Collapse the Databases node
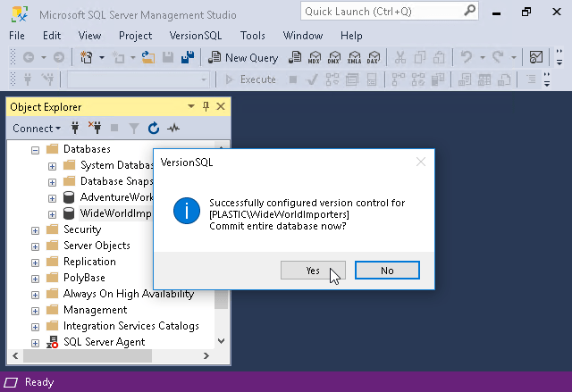Image resolution: width=572 pixels, height=392 pixels. 36,150
